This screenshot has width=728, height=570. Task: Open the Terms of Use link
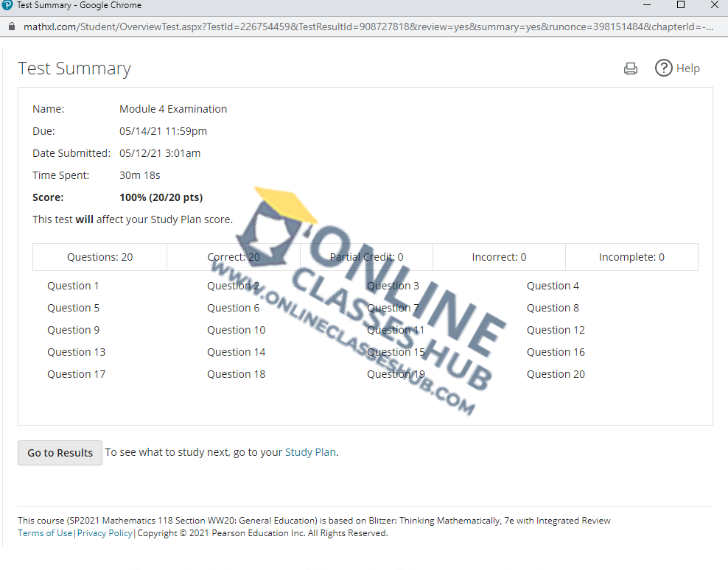coord(45,533)
